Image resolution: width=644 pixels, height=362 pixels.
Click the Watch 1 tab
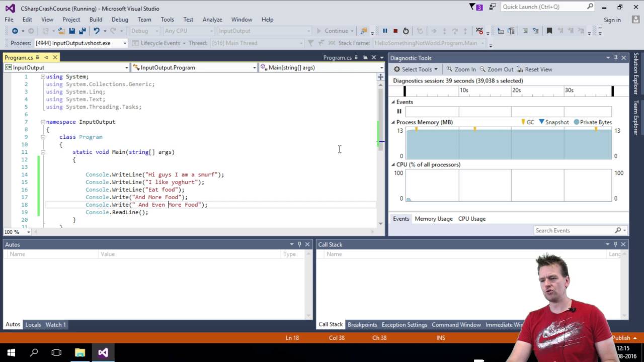[56, 325]
